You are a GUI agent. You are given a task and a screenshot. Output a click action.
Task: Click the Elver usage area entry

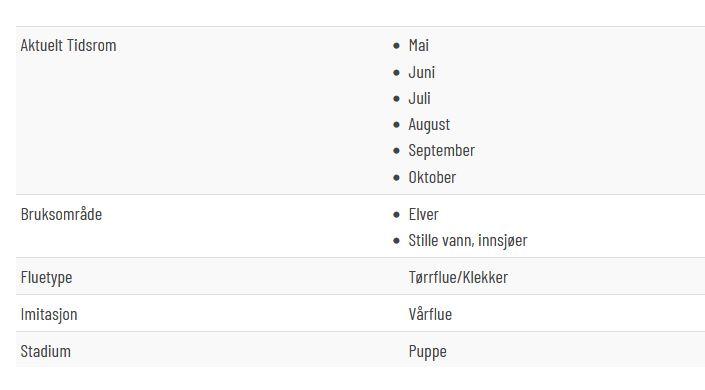point(423,215)
